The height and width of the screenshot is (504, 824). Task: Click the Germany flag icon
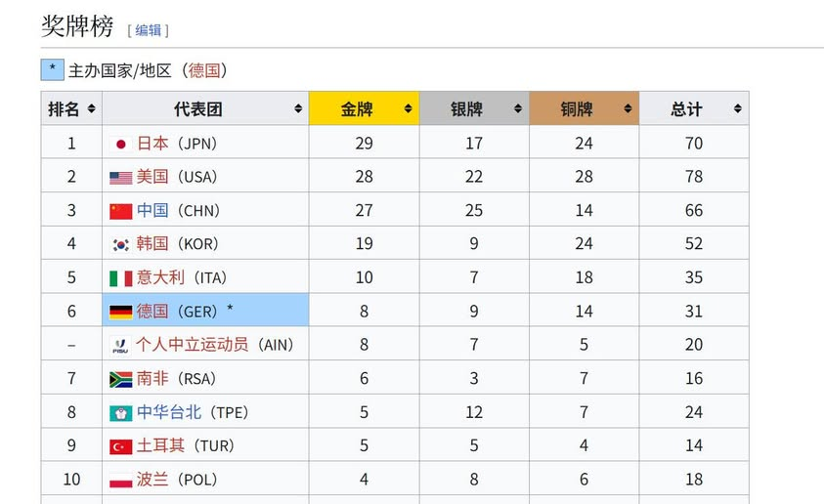click(x=121, y=312)
